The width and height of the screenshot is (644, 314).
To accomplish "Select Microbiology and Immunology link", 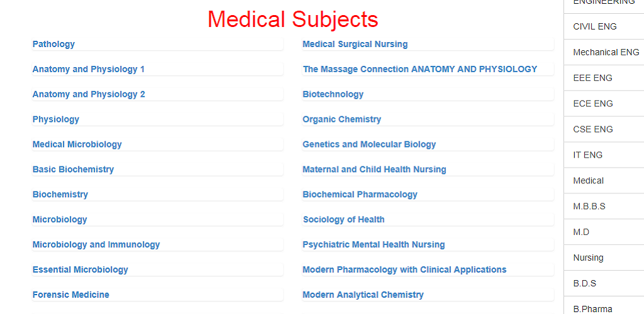I will pyautogui.click(x=96, y=244).
